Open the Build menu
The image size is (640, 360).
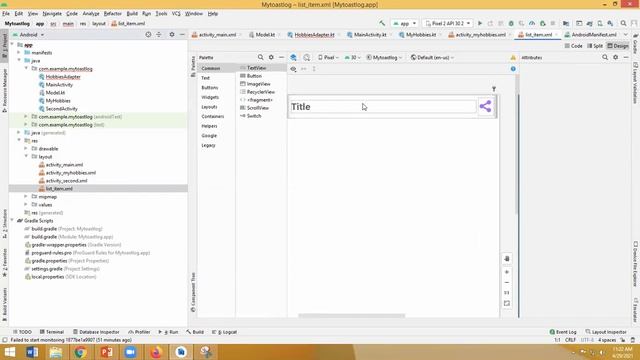click(x=132, y=13)
